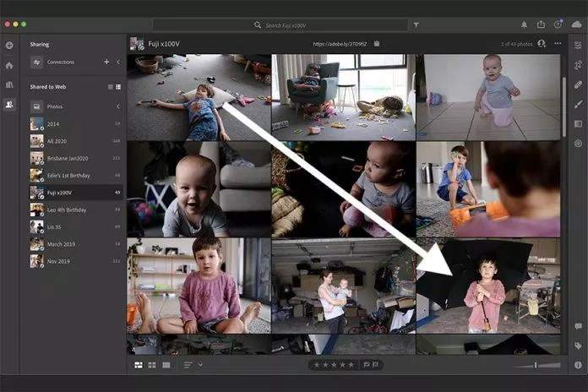Switch to Detail single-photo view
The width and height of the screenshot is (588, 392).
tap(166, 365)
